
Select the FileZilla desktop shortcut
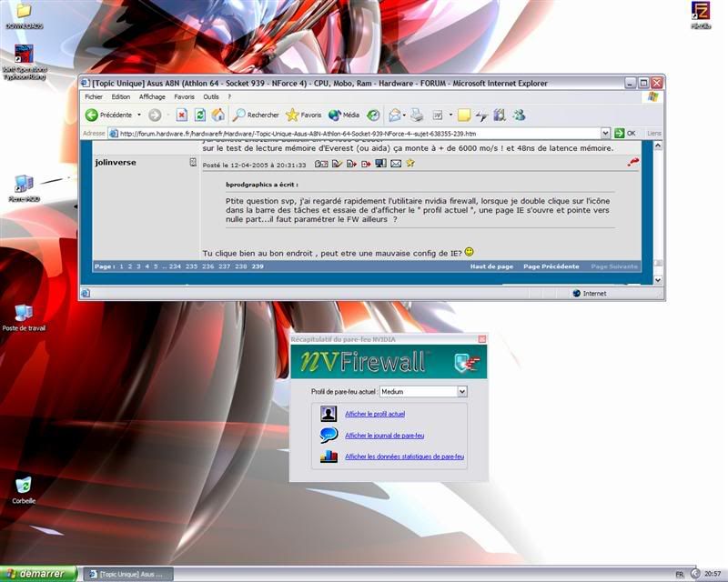click(x=701, y=15)
